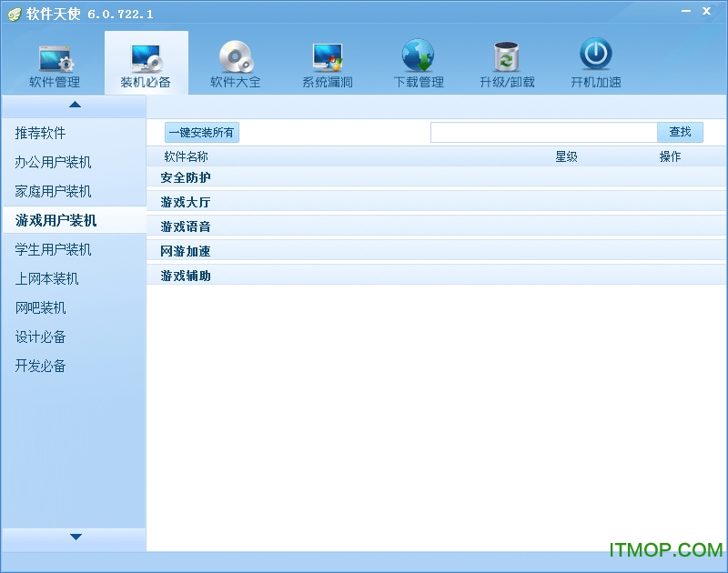This screenshot has height=573, width=728.
Task: Open the 下载管理 download manager
Action: point(418,62)
